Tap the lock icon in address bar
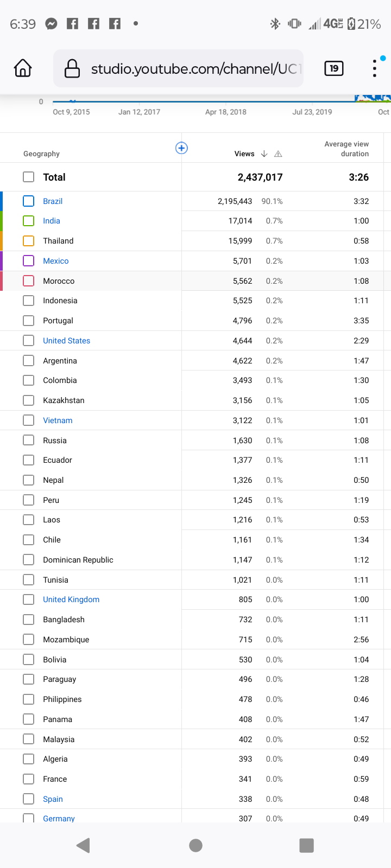Viewport: 391px width, 868px height. pyautogui.click(x=72, y=68)
